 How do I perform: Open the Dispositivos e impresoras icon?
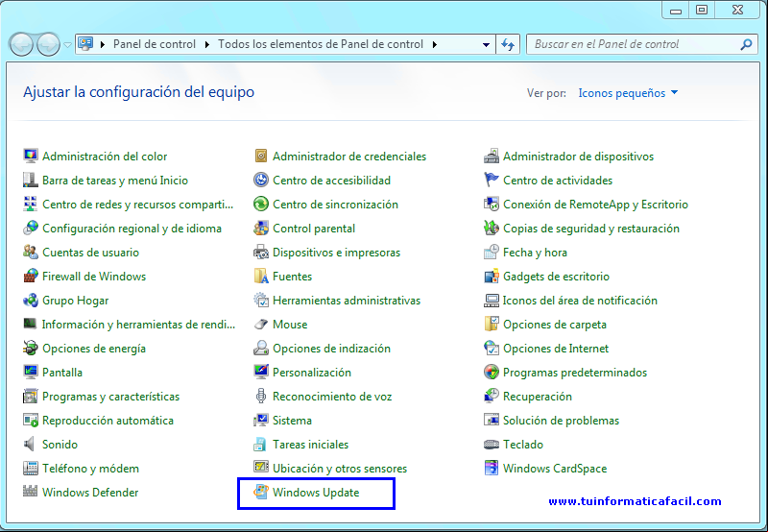coord(261,252)
